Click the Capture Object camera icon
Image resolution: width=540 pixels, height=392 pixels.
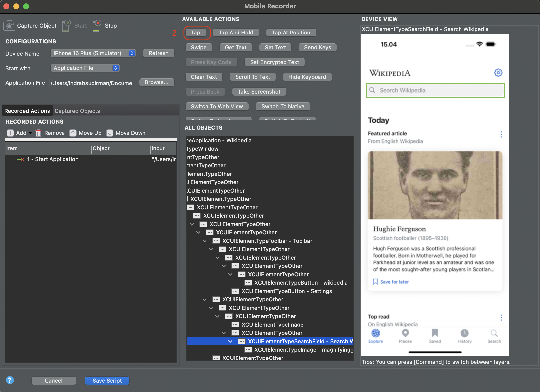click(9, 26)
